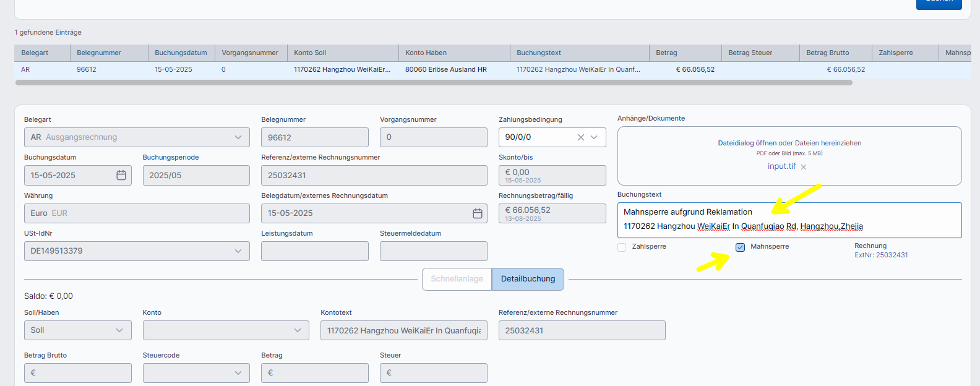Sort by the Buchungsdatum column header
This screenshot has height=386, width=980.
[x=181, y=53]
